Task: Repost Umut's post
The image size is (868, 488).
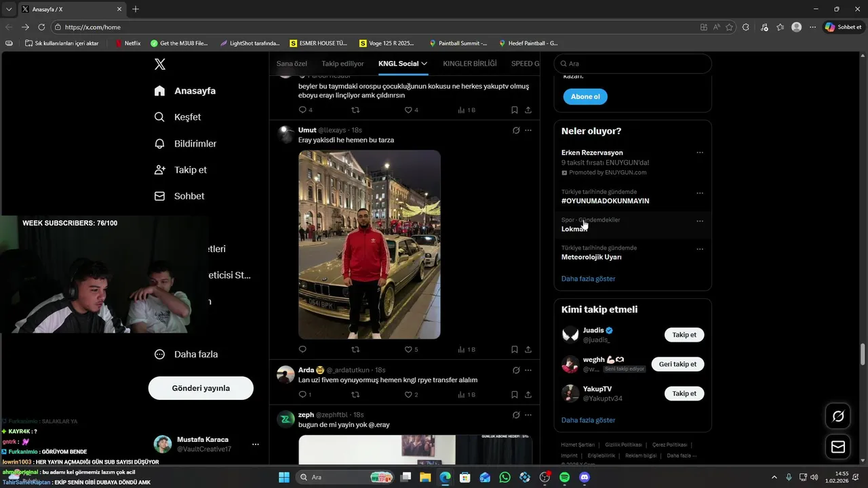Action: [355, 350]
